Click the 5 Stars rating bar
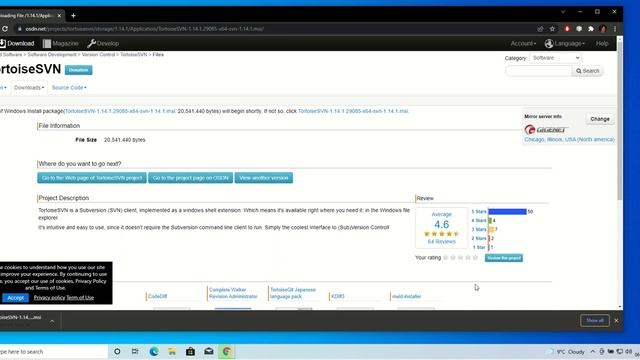Viewport: 640px width, 360px height. tap(507, 211)
